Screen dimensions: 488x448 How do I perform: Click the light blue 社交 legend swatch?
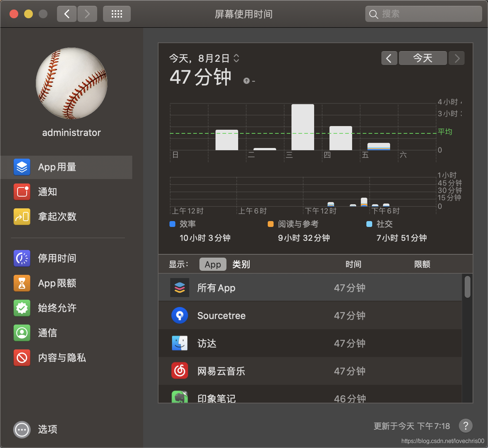369,224
